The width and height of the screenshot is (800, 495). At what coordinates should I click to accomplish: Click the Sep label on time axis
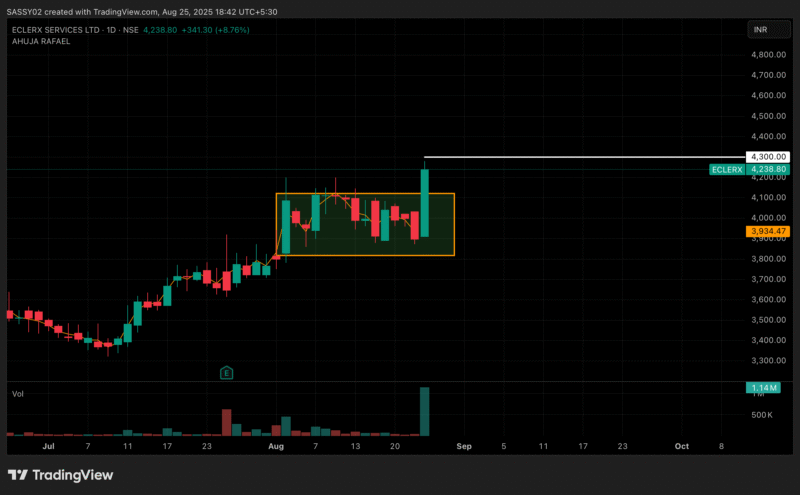tap(464, 445)
